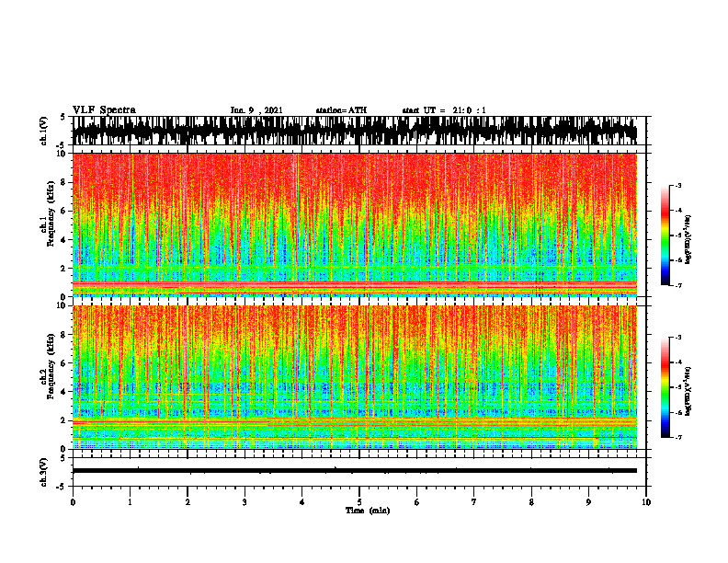This screenshot has width=728, height=563.
Task: Click the "3" minute tick label on time axis
Action: click(245, 502)
